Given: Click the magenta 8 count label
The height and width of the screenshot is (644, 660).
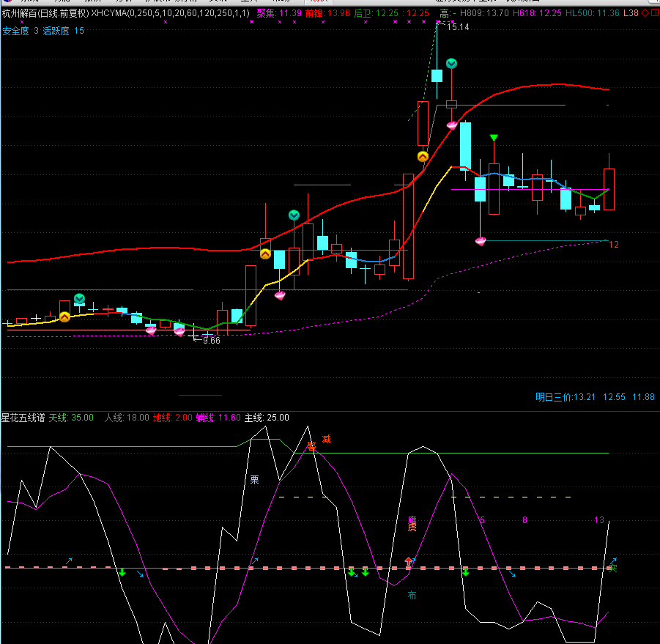Looking at the screenshot, I should point(524,520).
